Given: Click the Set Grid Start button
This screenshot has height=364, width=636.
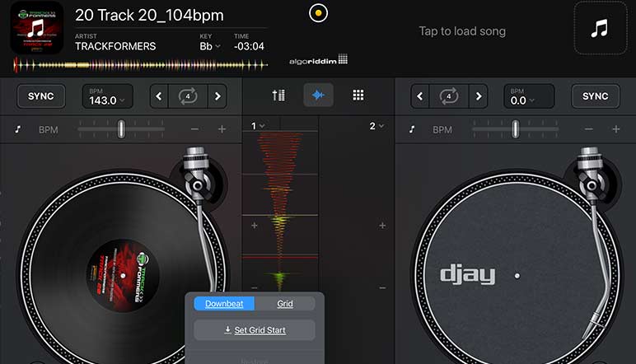Looking at the screenshot, I should 255,330.
